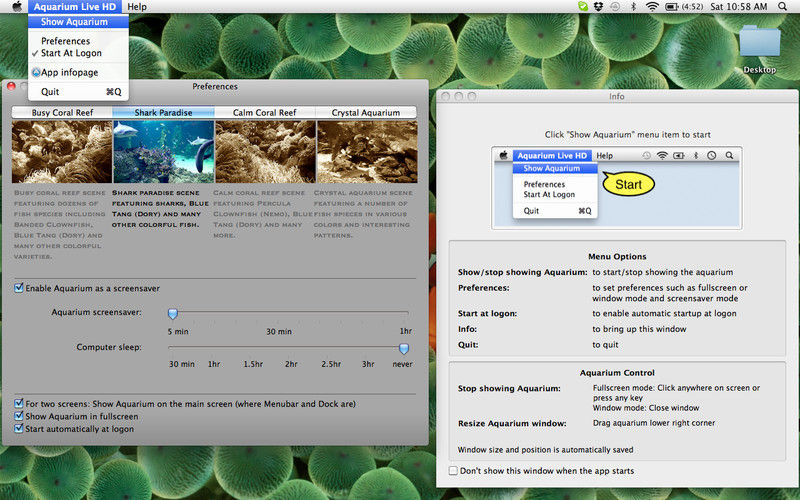Open the Desktop folder icon

pos(760,41)
